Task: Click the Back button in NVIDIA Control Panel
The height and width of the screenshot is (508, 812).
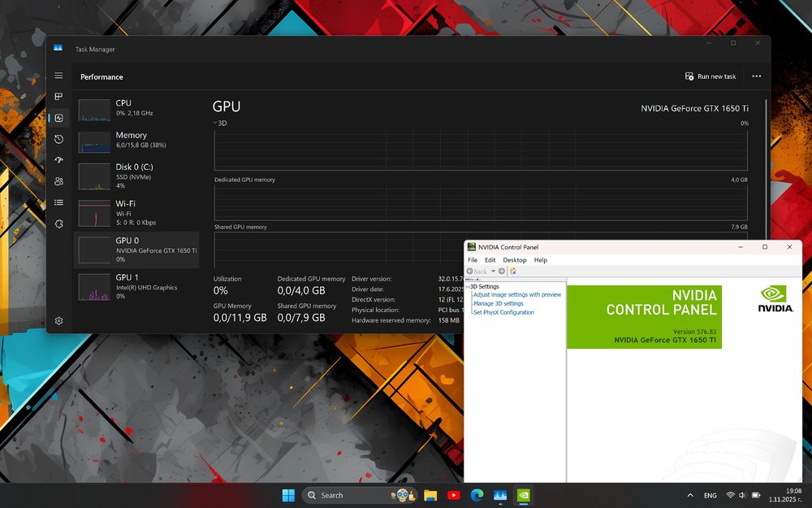Action: pos(477,271)
